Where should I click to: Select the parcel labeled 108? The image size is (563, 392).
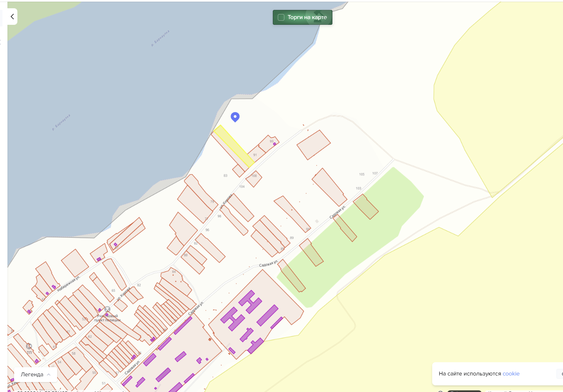tap(254, 179)
